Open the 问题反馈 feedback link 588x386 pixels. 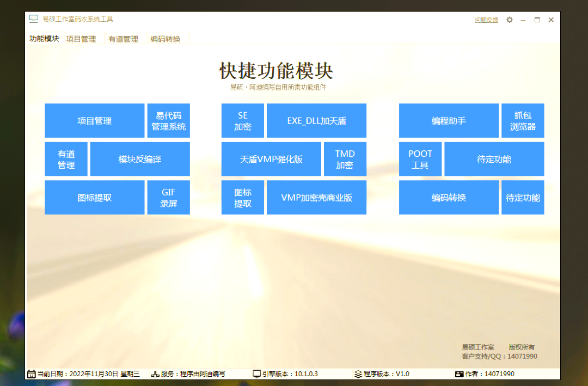pyautogui.click(x=486, y=20)
